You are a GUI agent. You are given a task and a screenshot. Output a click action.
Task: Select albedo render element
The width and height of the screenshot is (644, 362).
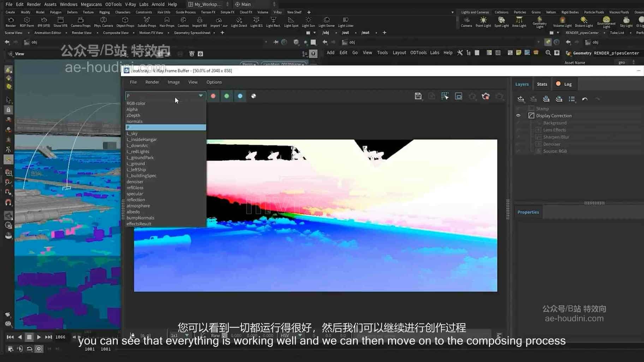pyautogui.click(x=166, y=212)
